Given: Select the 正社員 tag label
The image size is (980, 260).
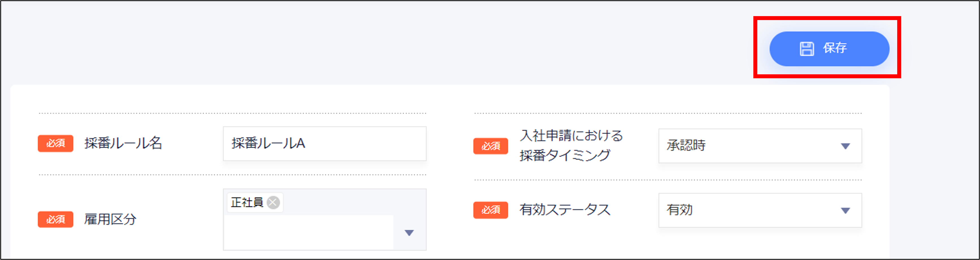Looking at the screenshot, I should coord(247,203).
